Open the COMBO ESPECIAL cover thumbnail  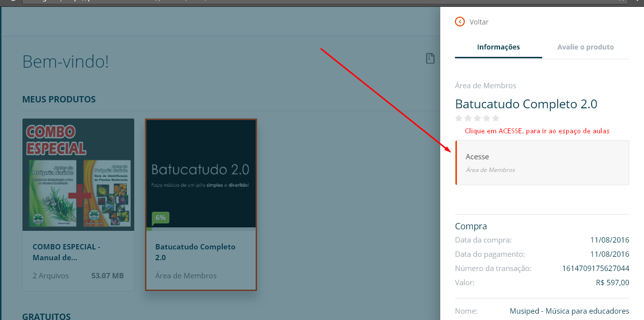(x=78, y=174)
